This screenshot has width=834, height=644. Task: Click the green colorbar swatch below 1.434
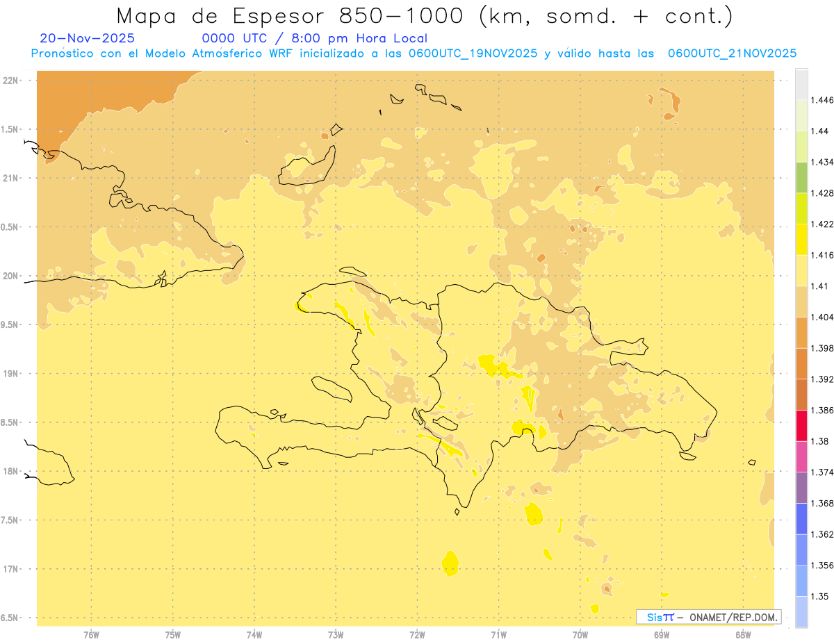(801, 177)
